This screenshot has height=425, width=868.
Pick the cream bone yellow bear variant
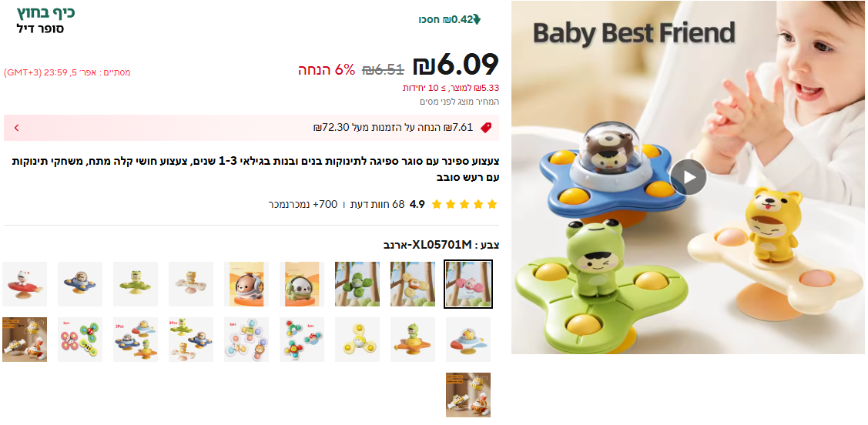point(191,284)
